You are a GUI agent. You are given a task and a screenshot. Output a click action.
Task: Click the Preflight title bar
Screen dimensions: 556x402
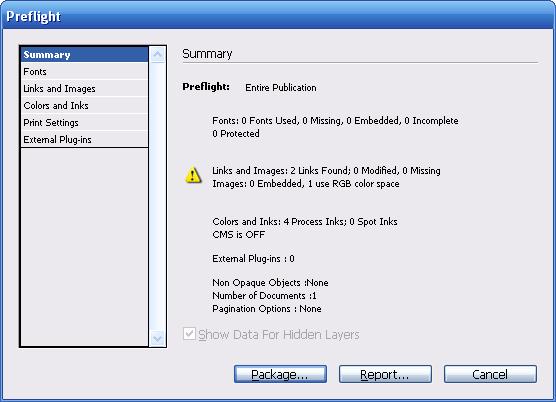[278, 16]
